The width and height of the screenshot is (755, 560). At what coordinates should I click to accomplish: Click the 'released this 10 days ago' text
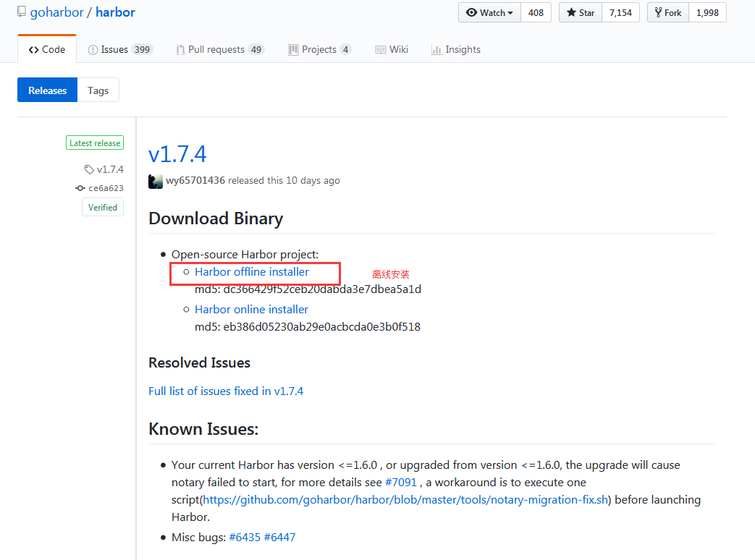pos(284,181)
